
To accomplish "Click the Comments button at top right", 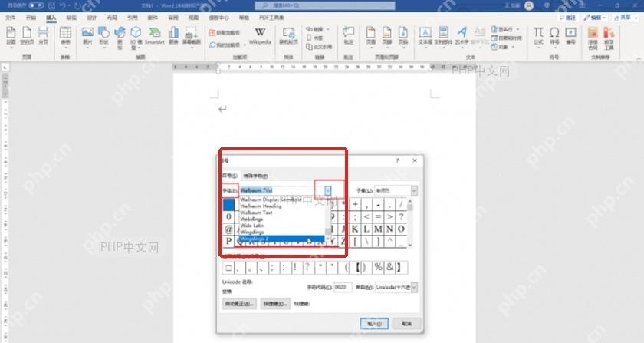I will pos(567,18).
